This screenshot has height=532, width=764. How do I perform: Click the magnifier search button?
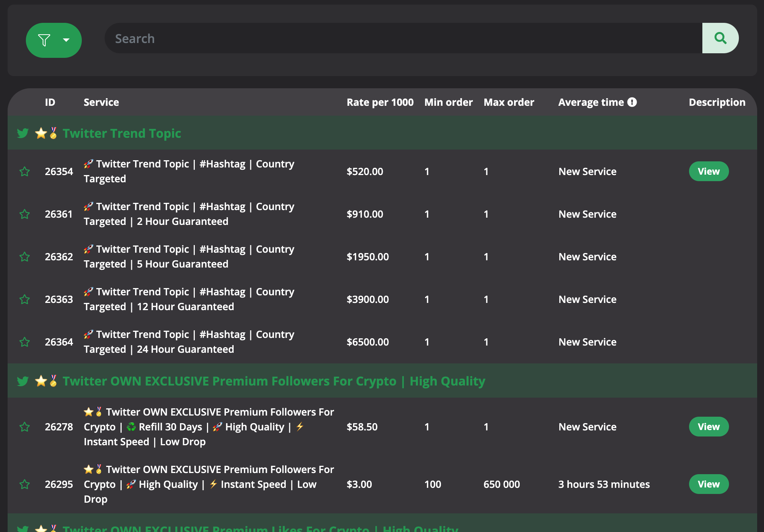(720, 38)
